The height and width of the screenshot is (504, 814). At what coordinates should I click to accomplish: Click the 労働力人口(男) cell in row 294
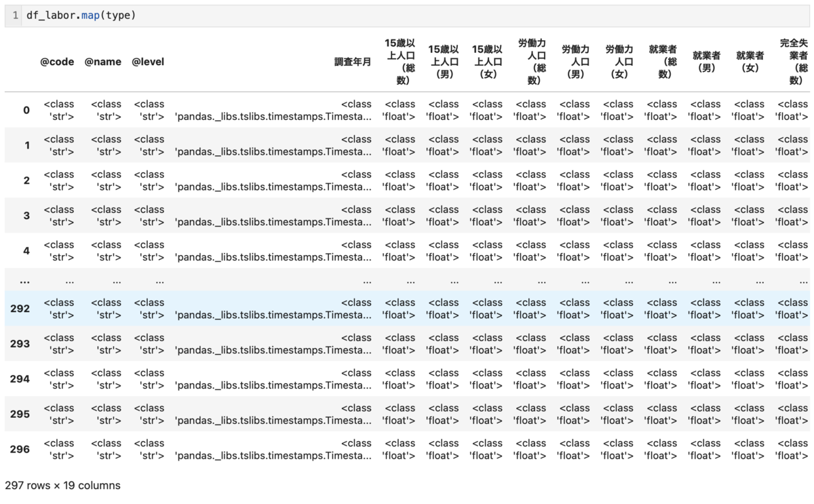(x=574, y=379)
